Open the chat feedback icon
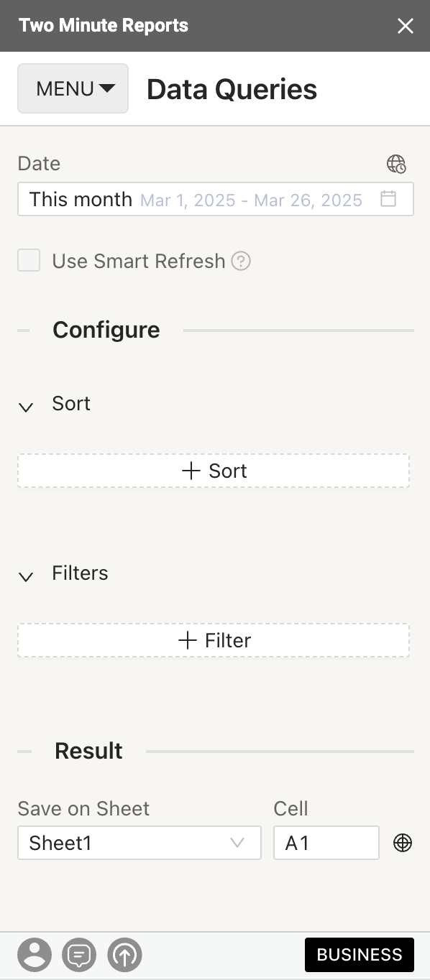This screenshot has height=980, width=430. click(x=79, y=955)
